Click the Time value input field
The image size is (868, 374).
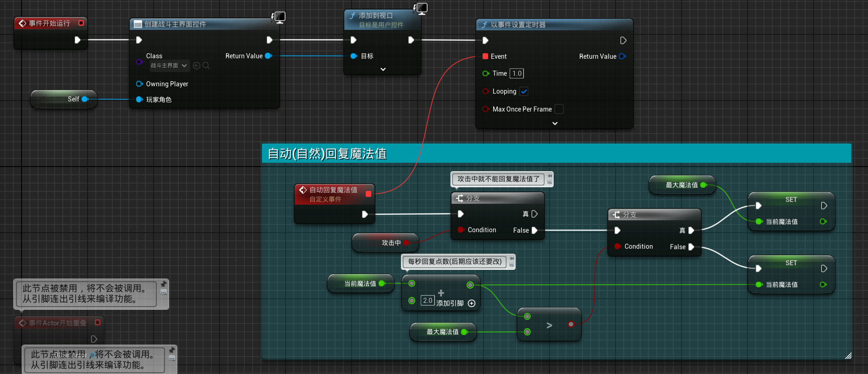pos(516,73)
